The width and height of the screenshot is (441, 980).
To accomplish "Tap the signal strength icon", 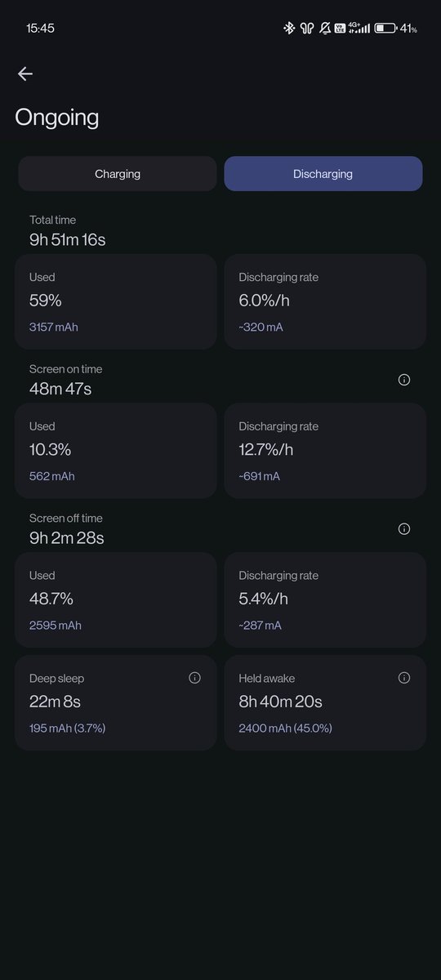I will coord(362,28).
